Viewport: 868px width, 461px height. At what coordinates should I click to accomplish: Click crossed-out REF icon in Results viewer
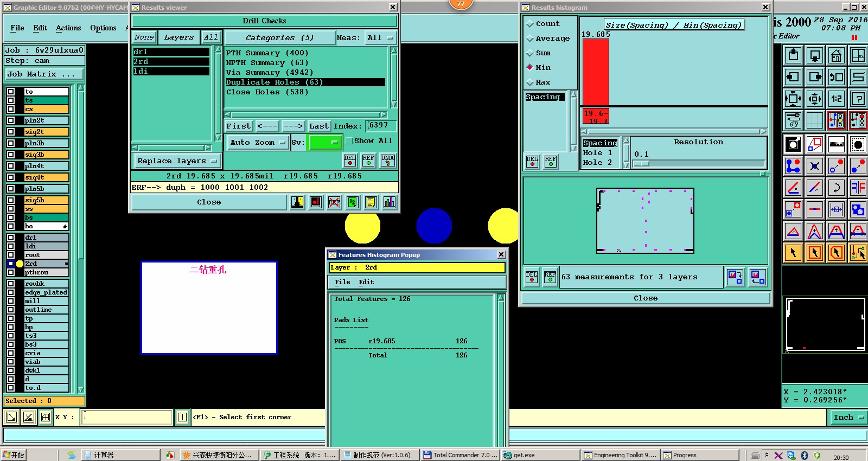coord(334,202)
